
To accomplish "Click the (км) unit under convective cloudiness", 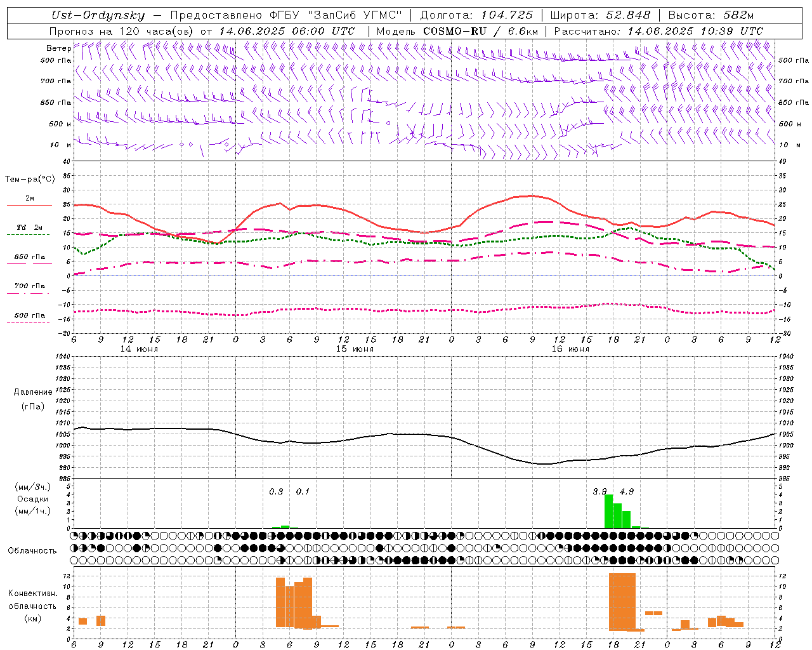I will [32, 619].
